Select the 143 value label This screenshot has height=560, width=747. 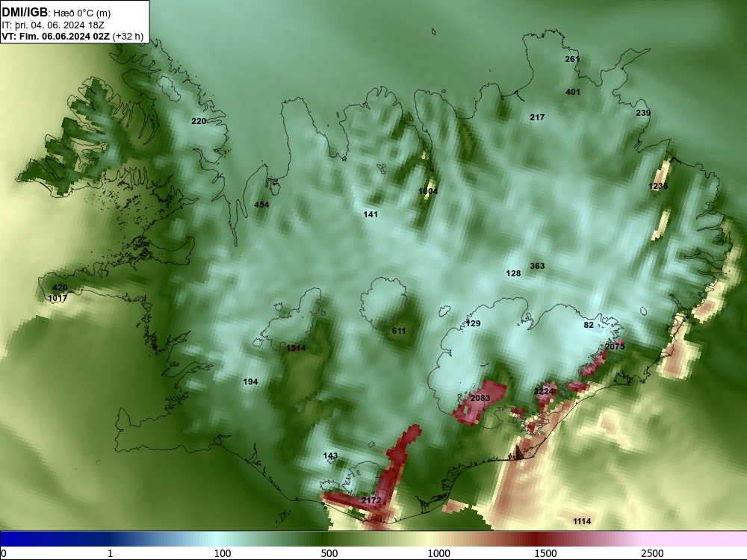[x=330, y=455]
